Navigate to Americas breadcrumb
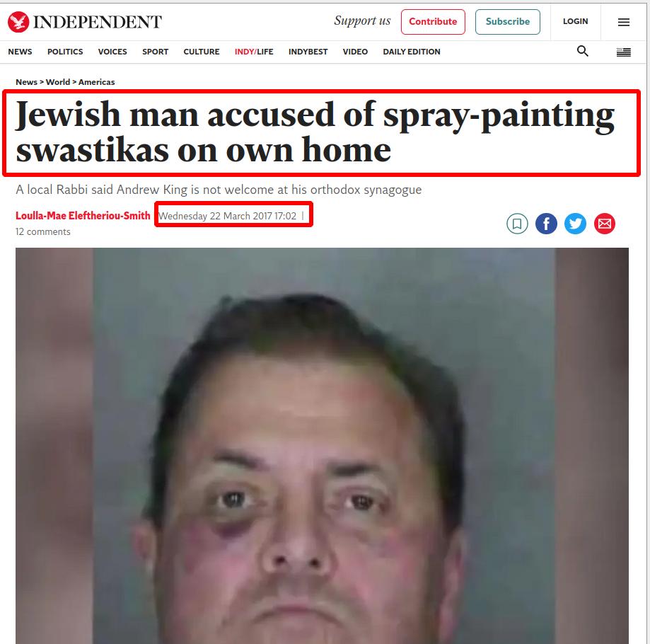This screenshot has height=644, width=650. tap(96, 82)
